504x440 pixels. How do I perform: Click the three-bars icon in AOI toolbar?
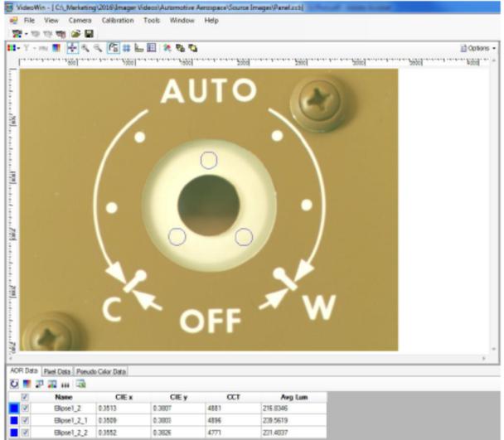click(x=65, y=384)
